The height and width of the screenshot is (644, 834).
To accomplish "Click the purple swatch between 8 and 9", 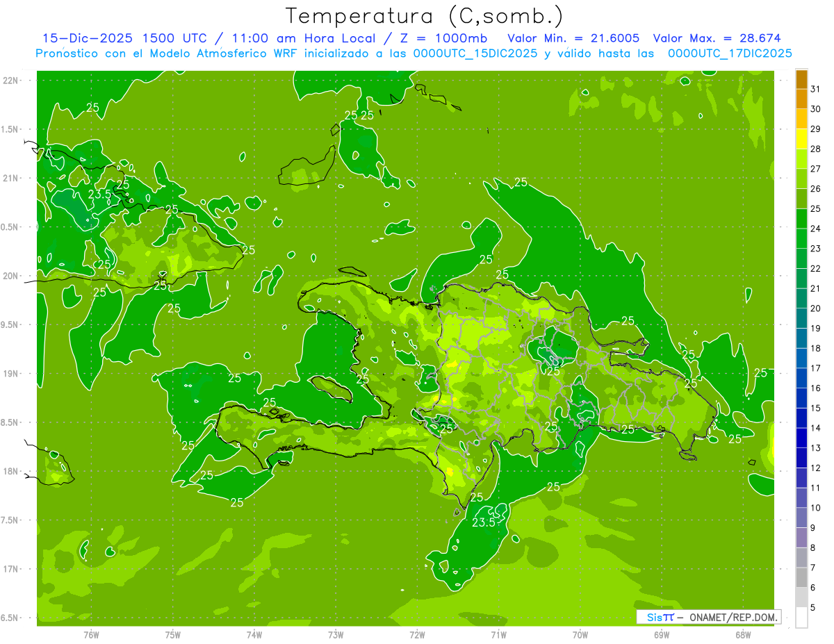I will [801, 538].
